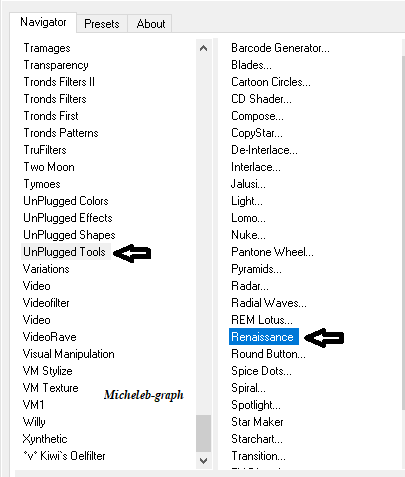Image resolution: width=405 pixels, height=477 pixels.
Task: Select the Radial Waves filter
Action: 269,303
